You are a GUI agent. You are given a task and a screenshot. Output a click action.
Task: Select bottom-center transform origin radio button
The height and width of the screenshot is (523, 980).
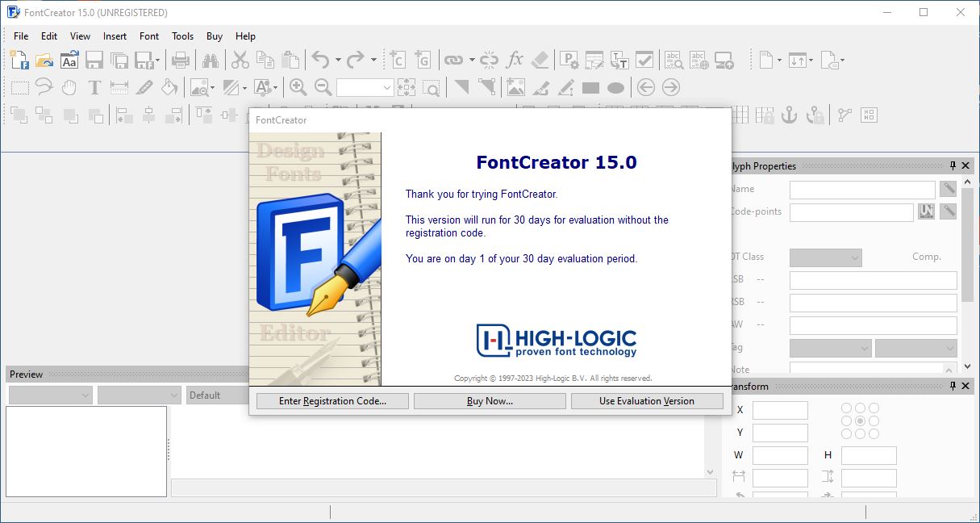tap(861, 434)
